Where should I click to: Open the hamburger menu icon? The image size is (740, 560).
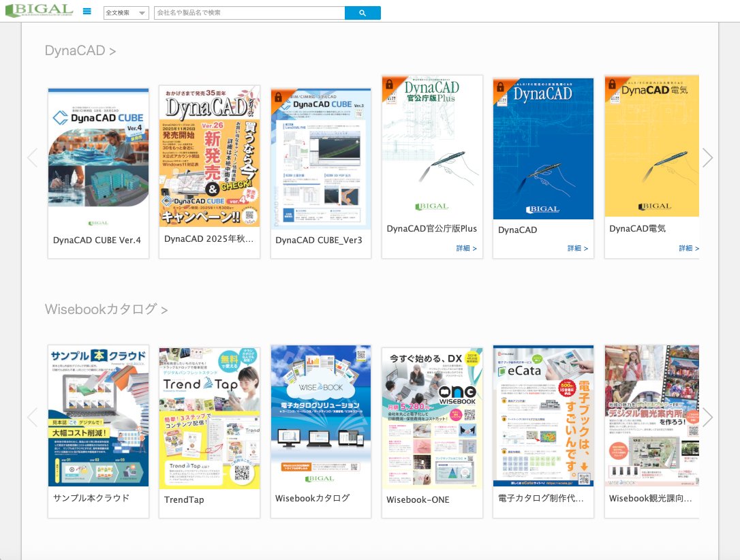[87, 12]
